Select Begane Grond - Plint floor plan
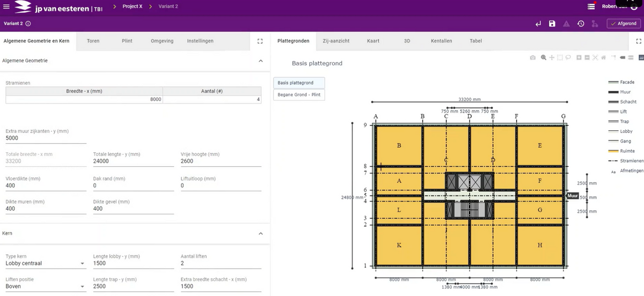This screenshot has height=296, width=644. point(298,95)
